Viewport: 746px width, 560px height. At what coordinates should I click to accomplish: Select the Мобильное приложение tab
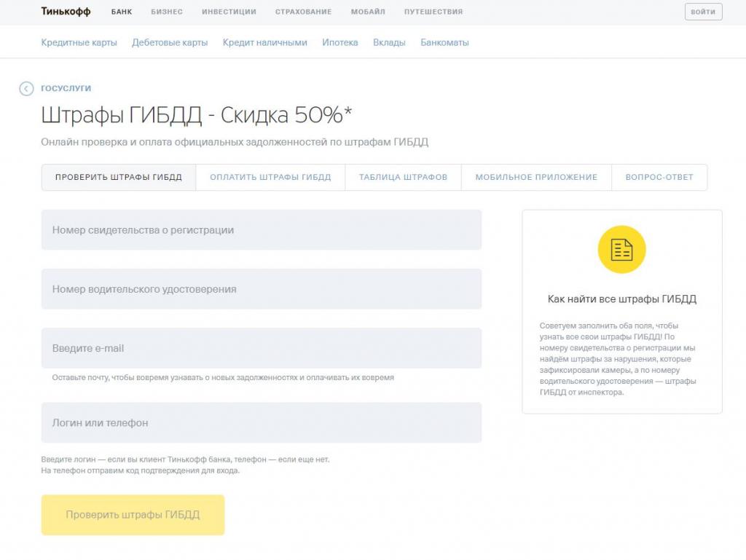pos(536,177)
